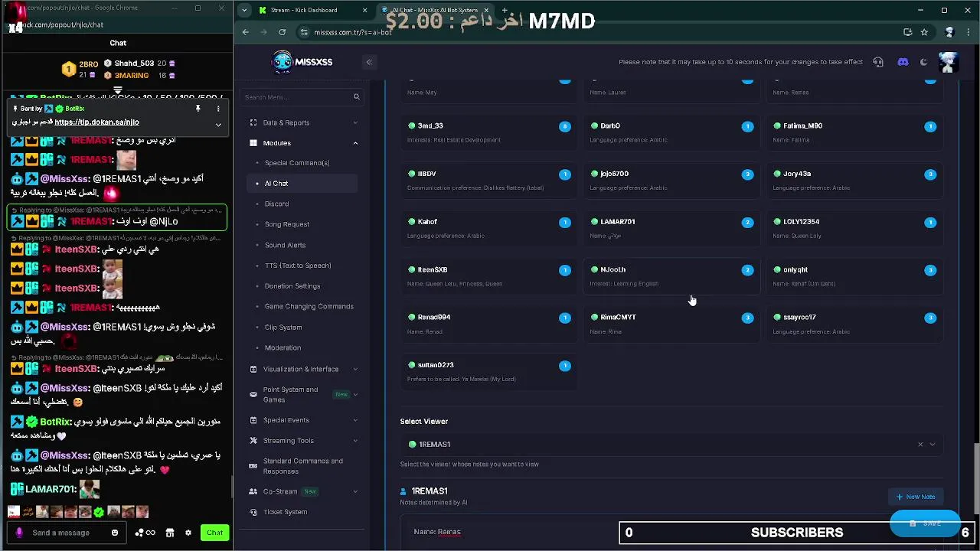Image resolution: width=980 pixels, height=551 pixels.
Task: Bookmark this page star icon
Action: [924, 32]
